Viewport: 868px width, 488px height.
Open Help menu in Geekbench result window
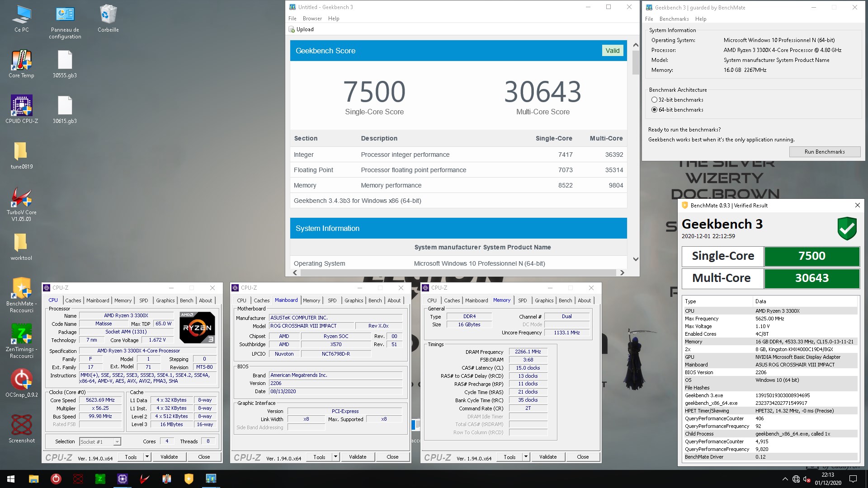coord(334,19)
